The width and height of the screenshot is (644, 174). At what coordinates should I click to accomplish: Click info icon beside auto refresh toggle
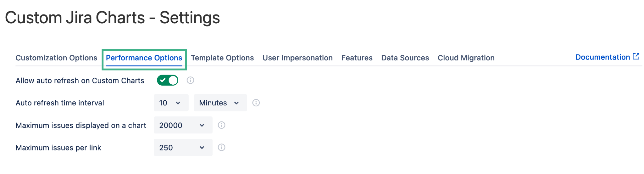[x=190, y=81]
